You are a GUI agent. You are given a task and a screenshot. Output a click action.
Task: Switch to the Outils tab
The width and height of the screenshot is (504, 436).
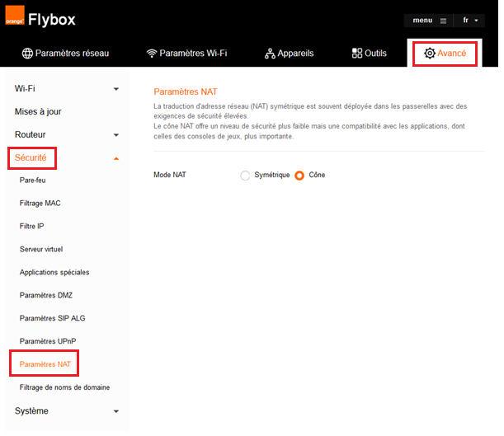369,54
